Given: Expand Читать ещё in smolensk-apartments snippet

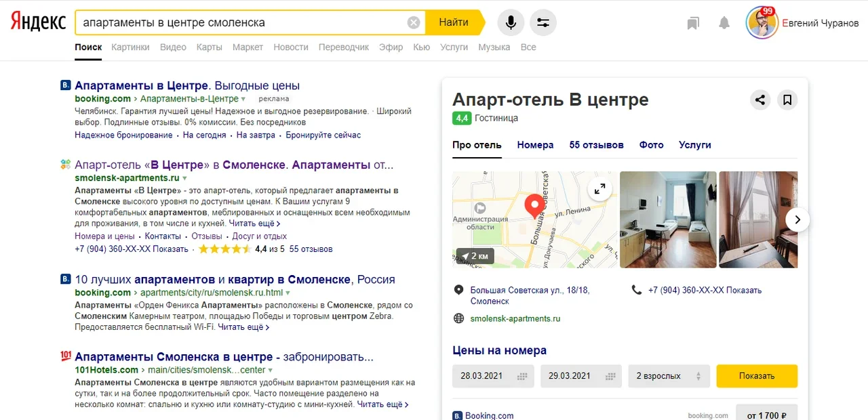Looking at the screenshot, I should pyautogui.click(x=255, y=223).
